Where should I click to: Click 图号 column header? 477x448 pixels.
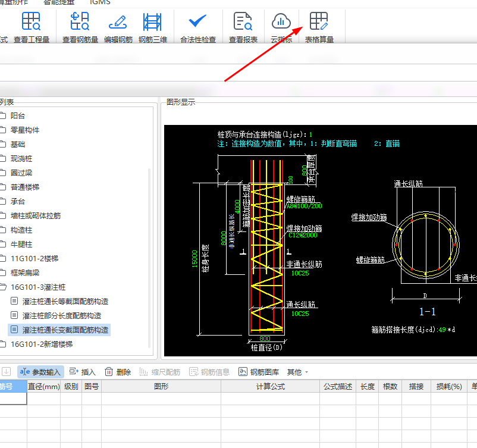91,387
